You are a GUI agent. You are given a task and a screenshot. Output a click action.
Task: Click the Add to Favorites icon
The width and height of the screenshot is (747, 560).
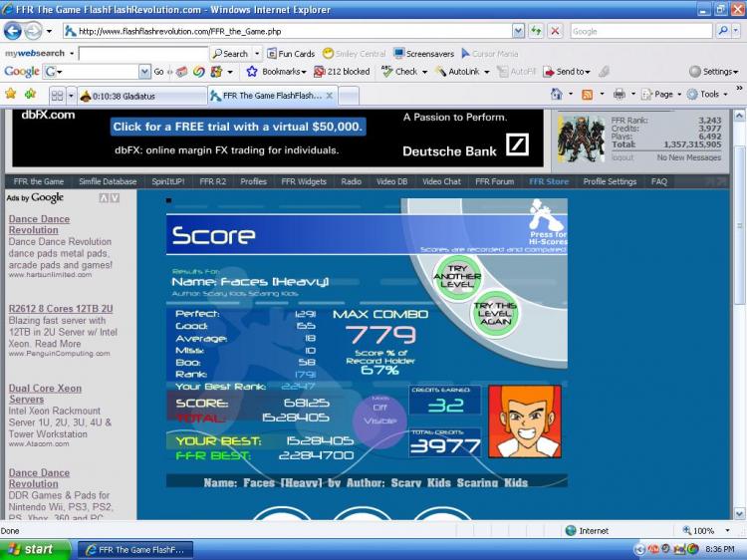(x=31, y=94)
